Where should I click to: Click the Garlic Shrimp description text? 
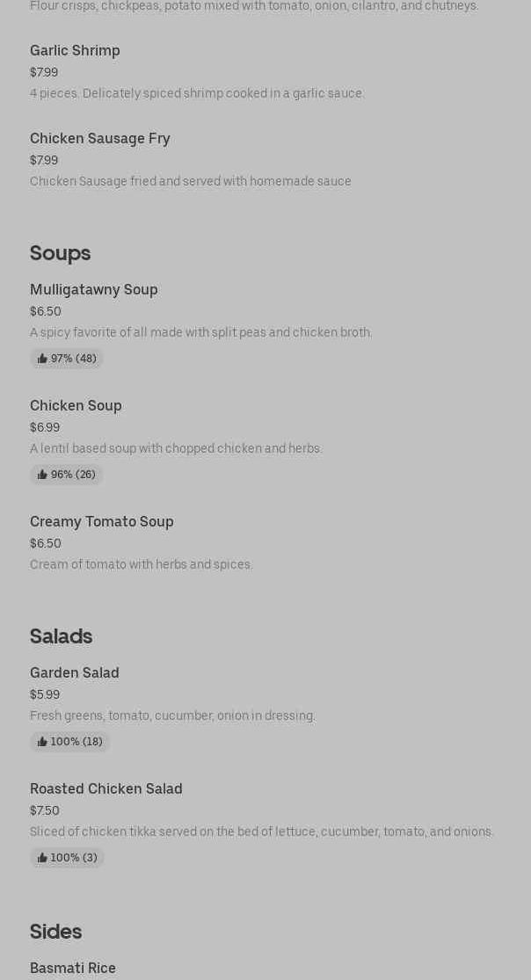point(197,94)
